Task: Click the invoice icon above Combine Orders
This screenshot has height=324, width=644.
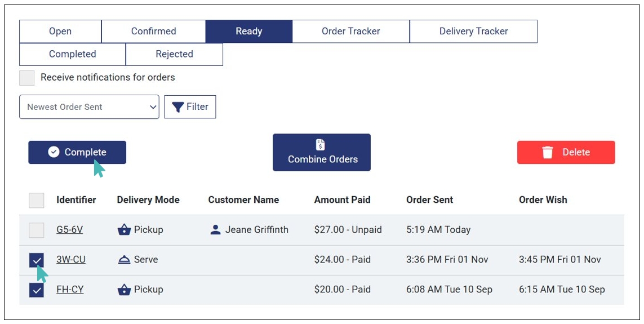Action: tap(321, 145)
